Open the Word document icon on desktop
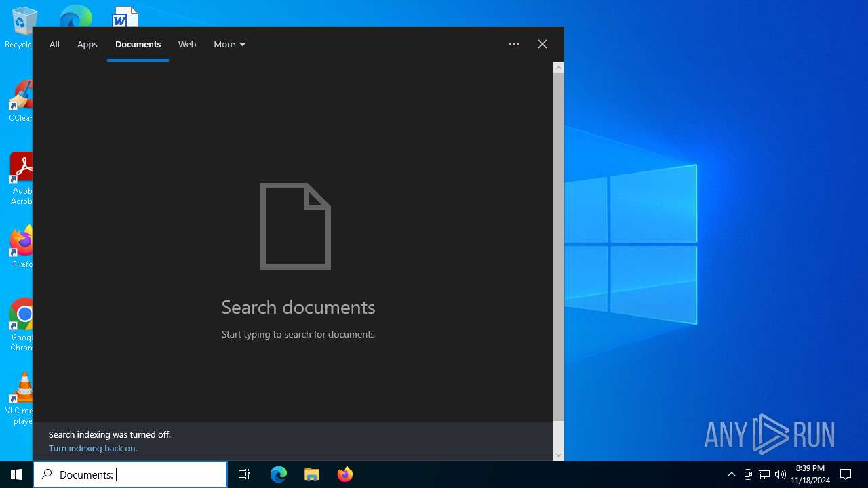The height and width of the screenshot is (488, 868). [x=125, y=17]
